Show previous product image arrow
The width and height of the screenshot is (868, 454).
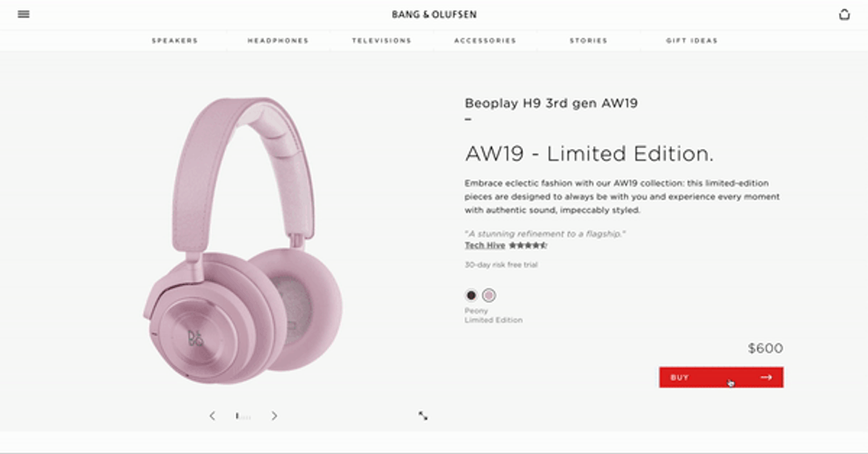212,416
